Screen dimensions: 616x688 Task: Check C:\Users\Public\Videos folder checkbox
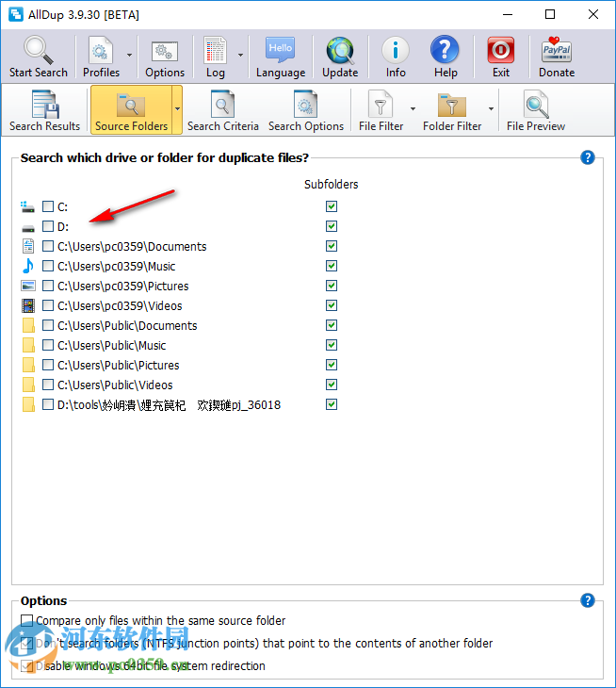[x=48, y=385]
